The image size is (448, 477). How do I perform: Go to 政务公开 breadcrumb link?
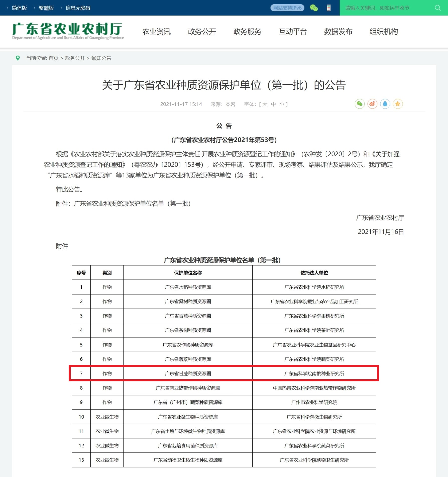point(75,58)
